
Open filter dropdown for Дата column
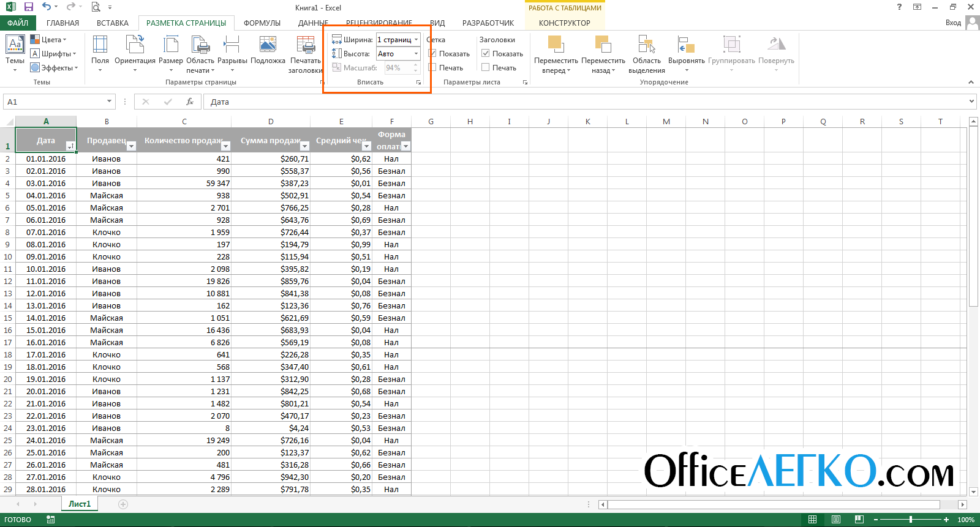tap(70, 146)
